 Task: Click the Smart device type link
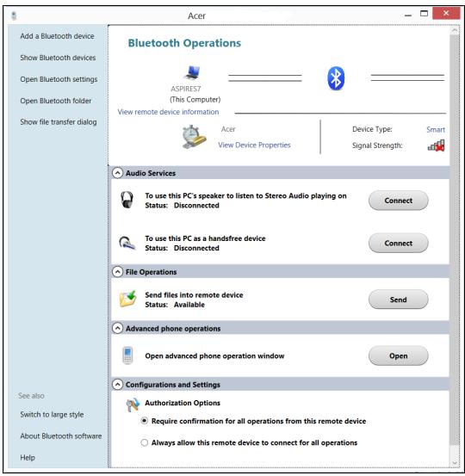[436, 130]
